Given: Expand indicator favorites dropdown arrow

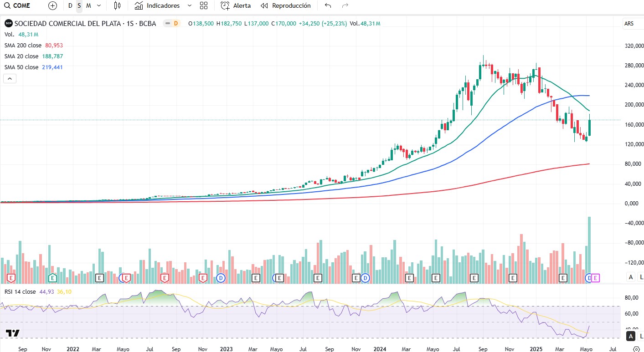Looking at the screenshot, I should pyautogui.click(x=189, y=5).
